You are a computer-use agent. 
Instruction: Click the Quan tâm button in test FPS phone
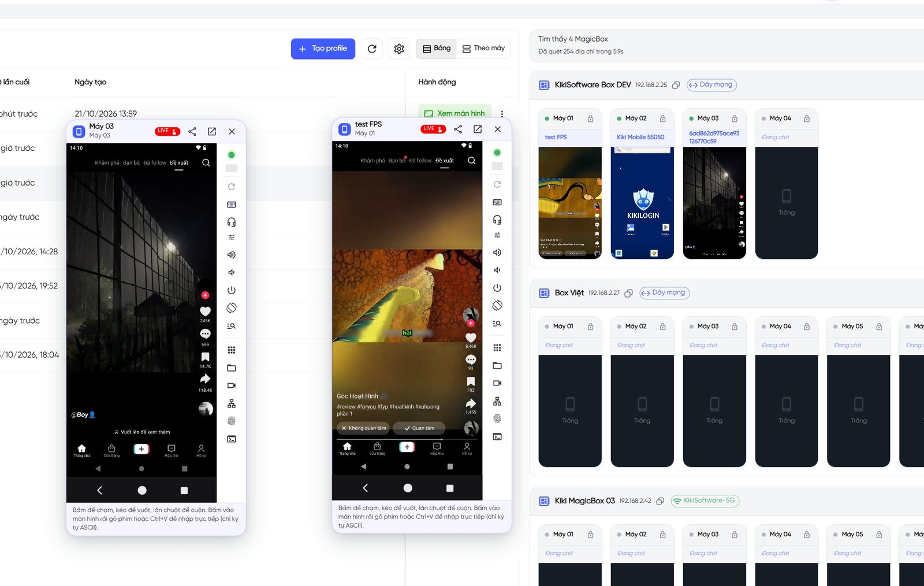point(419,428)
